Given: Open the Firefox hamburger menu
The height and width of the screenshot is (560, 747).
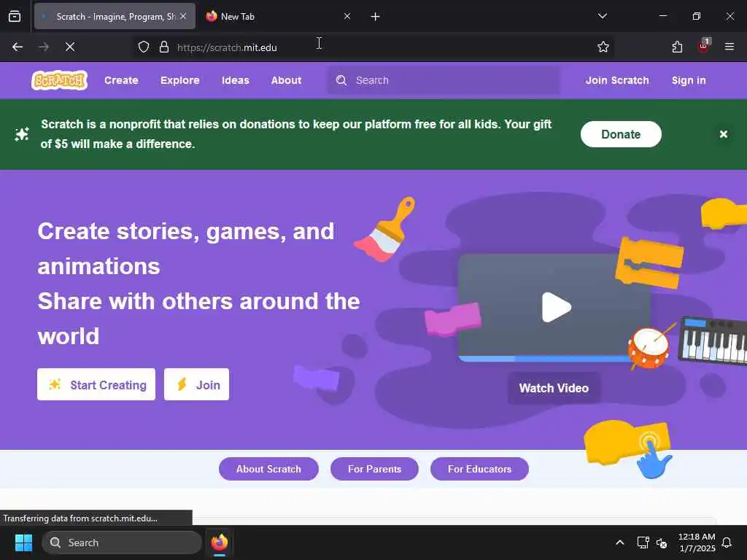Looking at the screenshot, I should 729,47.
